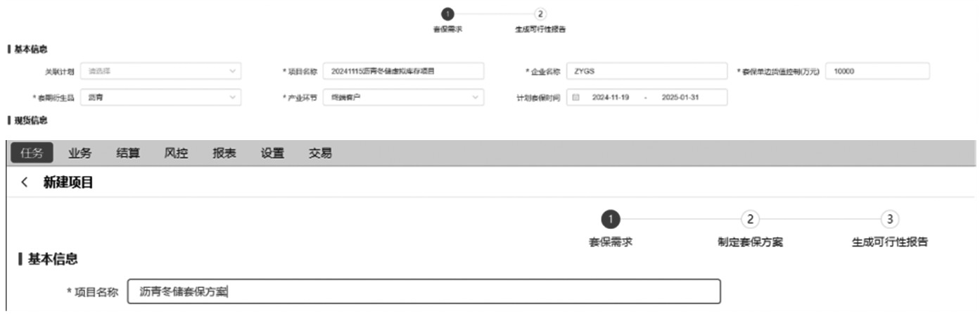
Task: Select the 报表 tab
Action: pyautogui.click(x=224, y=153)
